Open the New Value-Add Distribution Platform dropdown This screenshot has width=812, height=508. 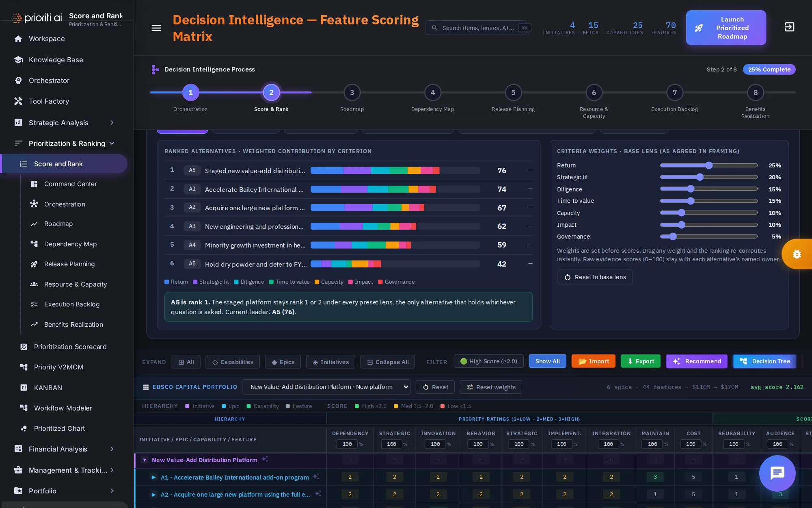(x=326, y=387)
